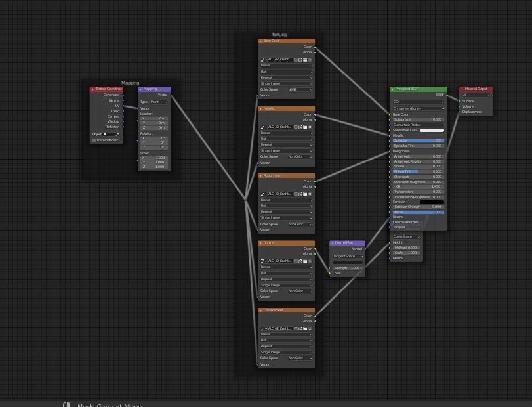The image size is (532, 407).
Task: Click the IOR value field
Action: point(419,186)
